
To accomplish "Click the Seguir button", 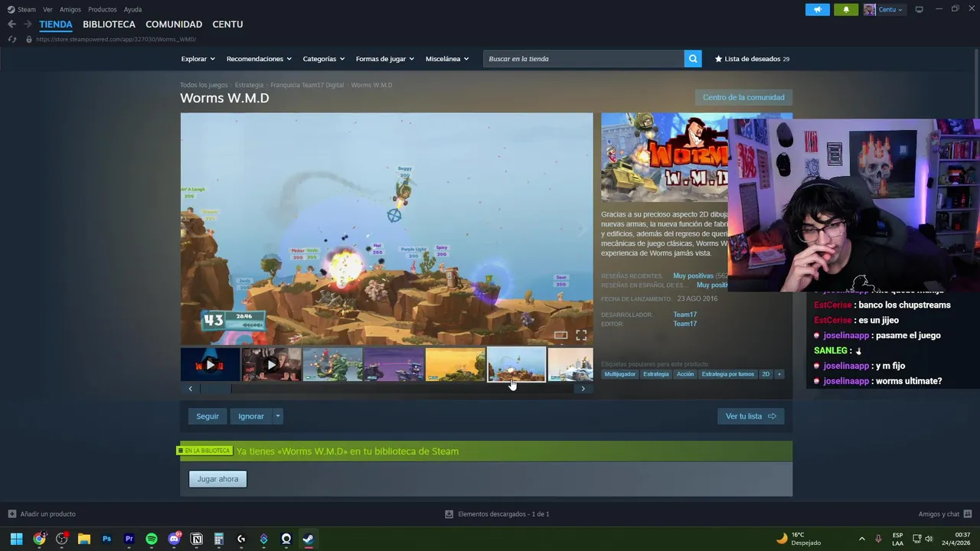I will [207, 416].
